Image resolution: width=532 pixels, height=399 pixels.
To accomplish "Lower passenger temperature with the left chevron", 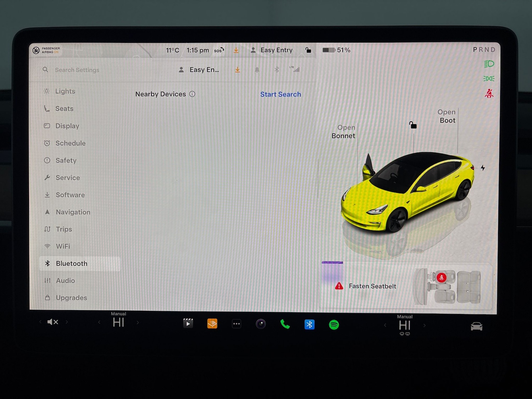I will coord(99,322).
